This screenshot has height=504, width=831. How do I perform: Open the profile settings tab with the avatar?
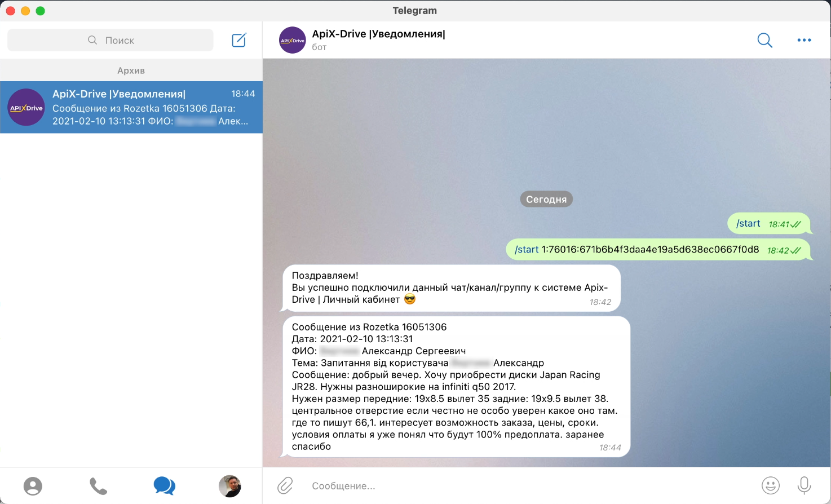[229, 486]
